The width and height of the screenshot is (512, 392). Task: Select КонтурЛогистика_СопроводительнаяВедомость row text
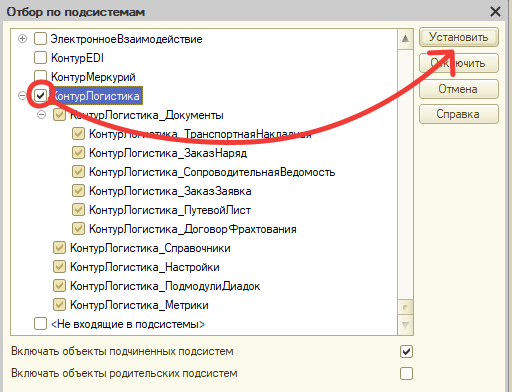pyautogui.click(x=212, y=172)
